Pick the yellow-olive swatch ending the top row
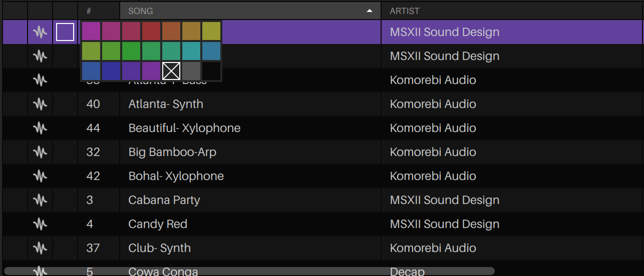The height and width of the screenshot is (276, 644). pos(211,31)
